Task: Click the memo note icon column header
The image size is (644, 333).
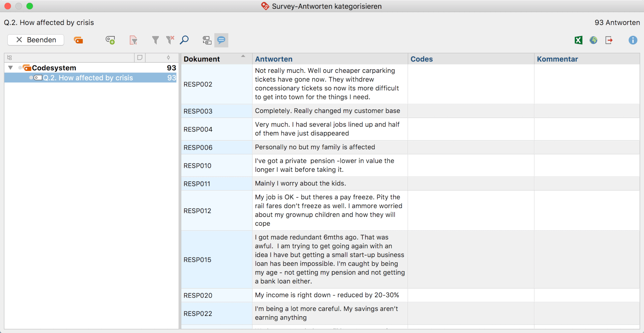Action: point(140,57)
